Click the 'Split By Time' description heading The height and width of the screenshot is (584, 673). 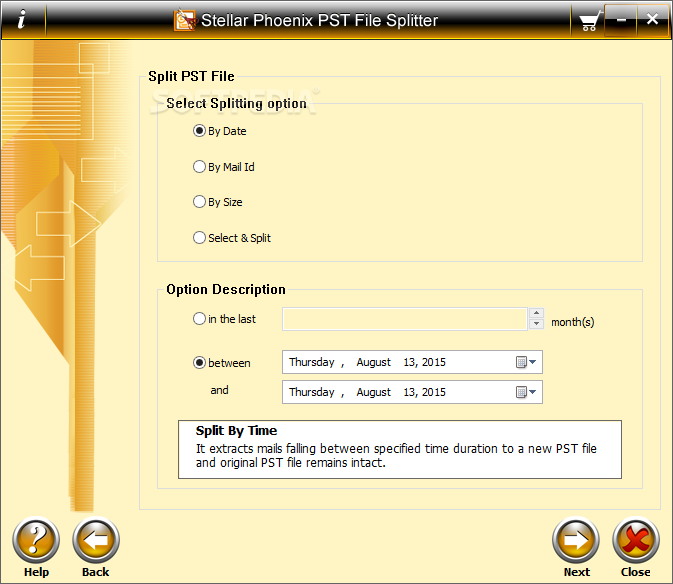[236, 431]
